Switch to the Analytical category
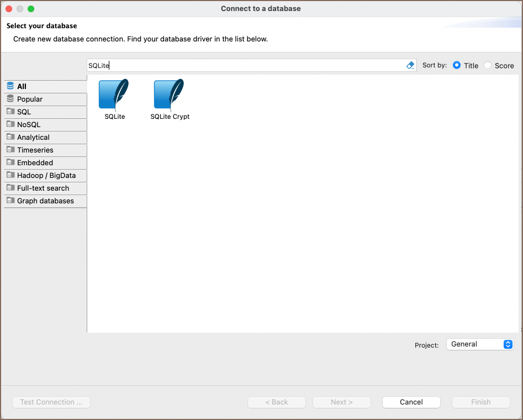Image resolution: width=523 pixels, height=420 pixels. pos(33,137)
